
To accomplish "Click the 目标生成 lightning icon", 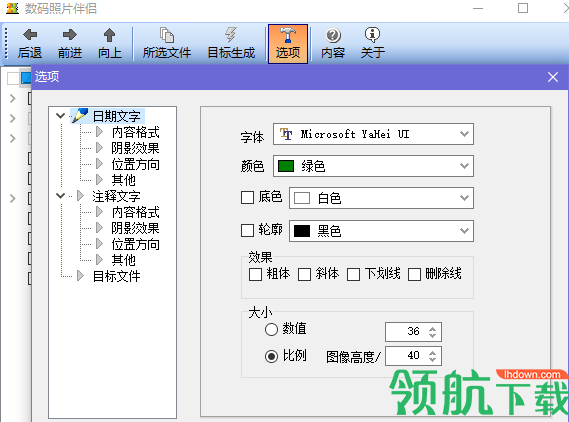I will [x=231, y=35].
